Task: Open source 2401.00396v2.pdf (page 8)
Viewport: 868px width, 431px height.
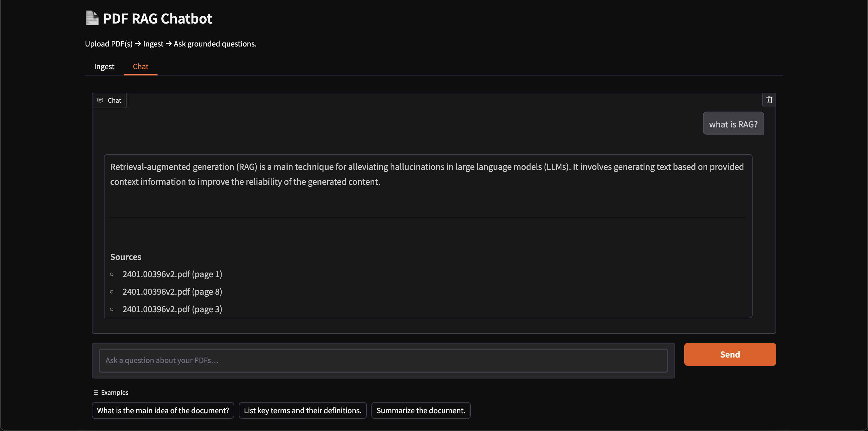Action: pyautogui.click(x=172, y=292)
